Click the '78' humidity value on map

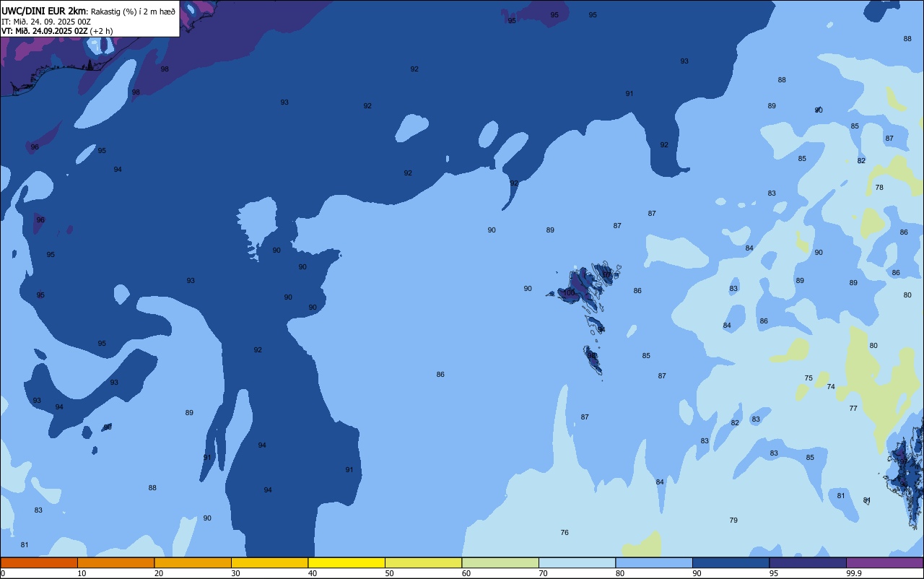pos(879,187)
